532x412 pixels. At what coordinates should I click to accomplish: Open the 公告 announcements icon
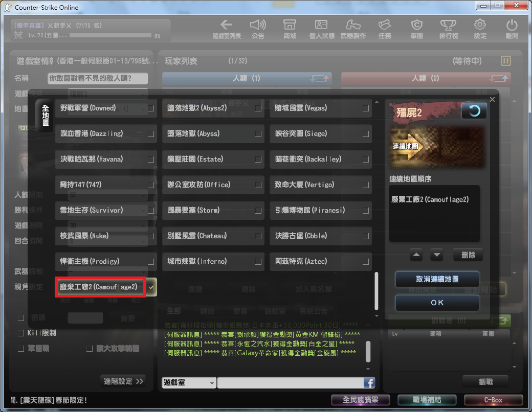258,29
